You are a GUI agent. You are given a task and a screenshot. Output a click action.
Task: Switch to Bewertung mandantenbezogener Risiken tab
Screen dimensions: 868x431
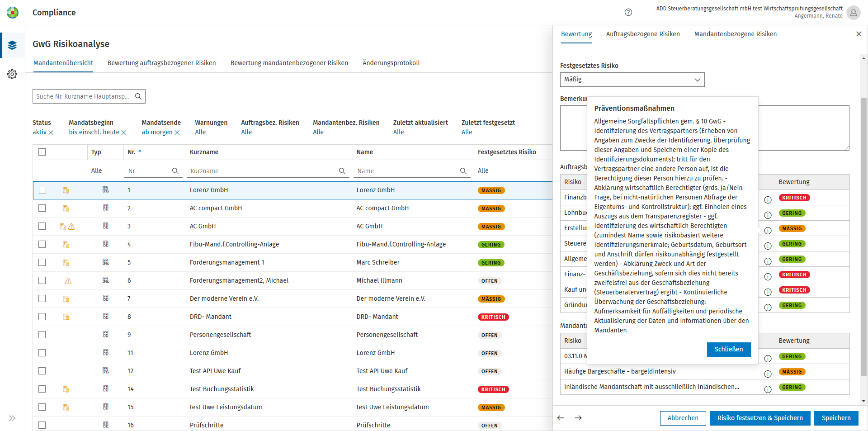click(289, 63)
